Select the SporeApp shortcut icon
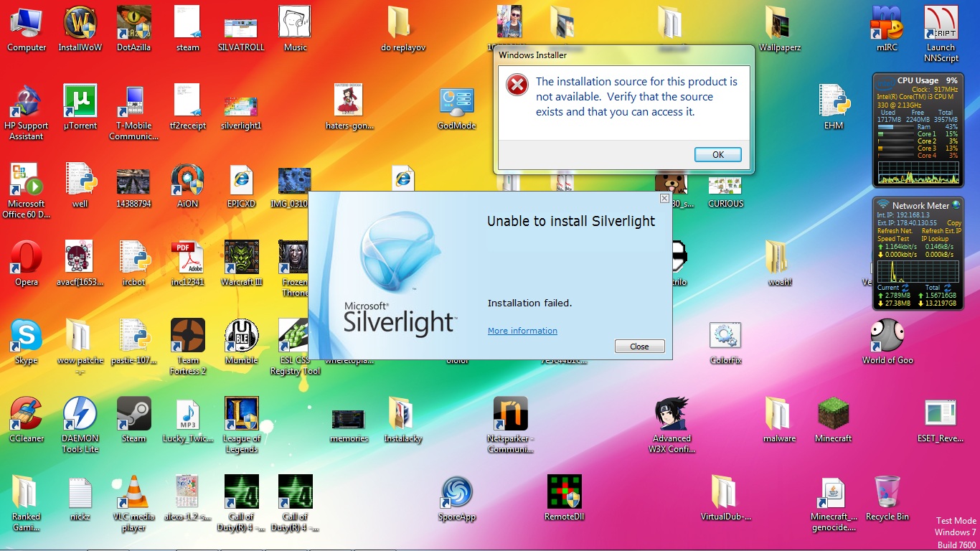This screenshot has width=980, height=551. point(457,498)
